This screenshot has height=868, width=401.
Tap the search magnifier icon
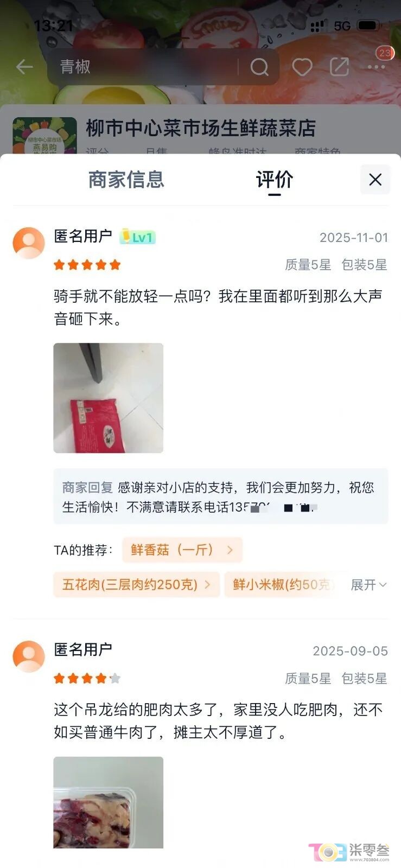259,67
